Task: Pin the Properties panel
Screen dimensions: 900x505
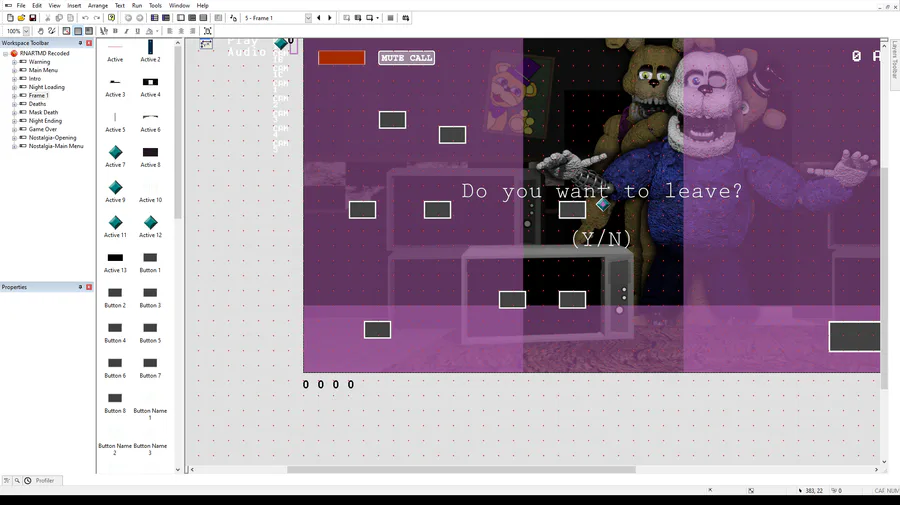Action: point(80,287)
